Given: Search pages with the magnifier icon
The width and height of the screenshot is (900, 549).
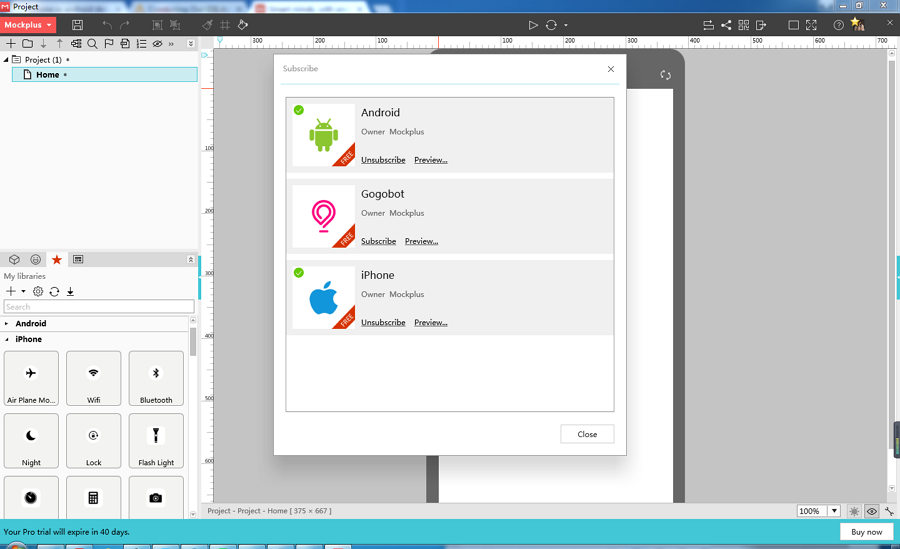Looking at the screenshot, I should tap(92, 44).
